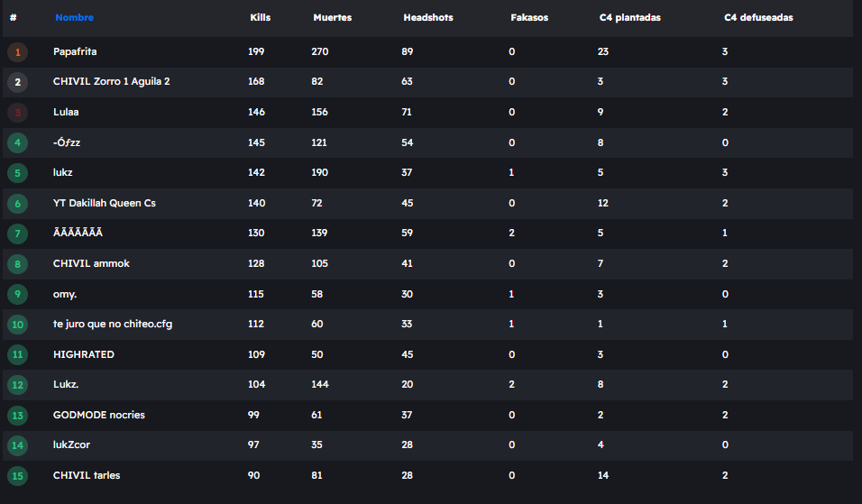Sort table by Nombre column header

coord(74,18)
